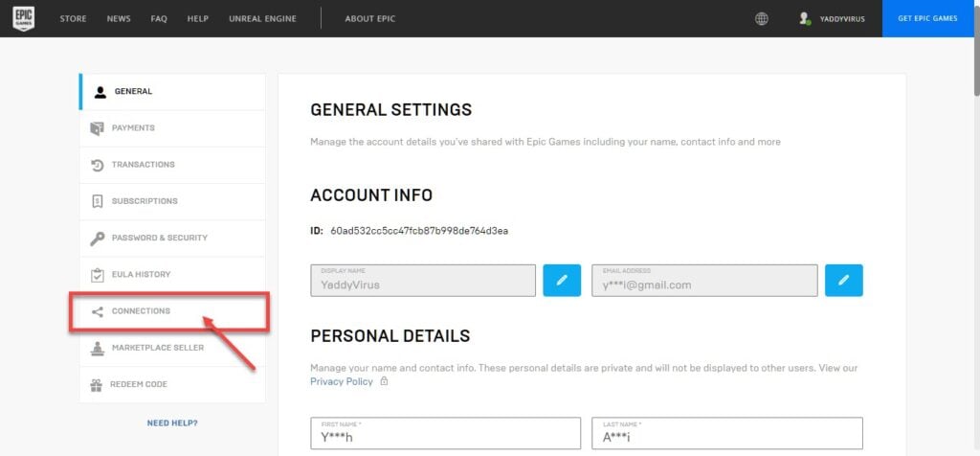Click the Epic Games logo icon
The height and width of the screenshot is (456, 980).
point(24,18)
